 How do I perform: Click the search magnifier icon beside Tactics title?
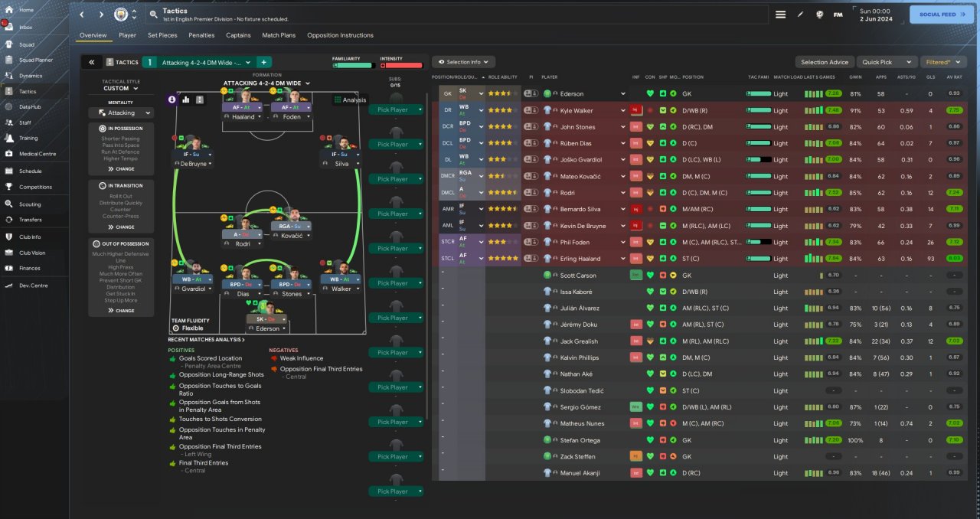tap(154, 14)
